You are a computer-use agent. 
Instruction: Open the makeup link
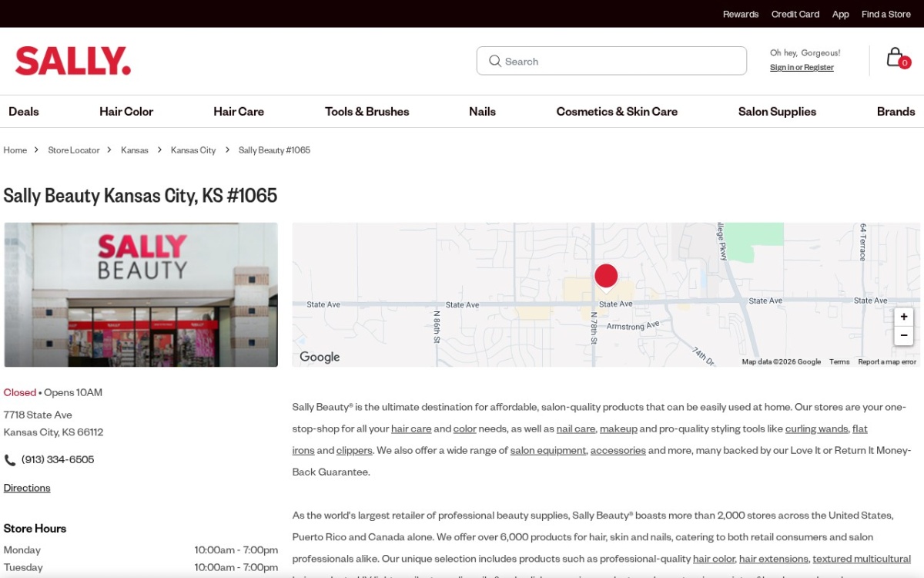click(x=618, y=428)
